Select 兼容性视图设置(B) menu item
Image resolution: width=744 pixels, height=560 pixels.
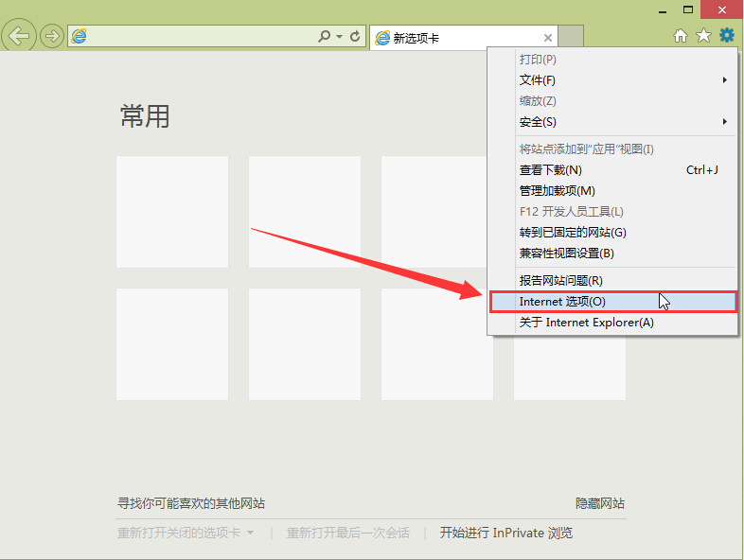coord(566,254)
